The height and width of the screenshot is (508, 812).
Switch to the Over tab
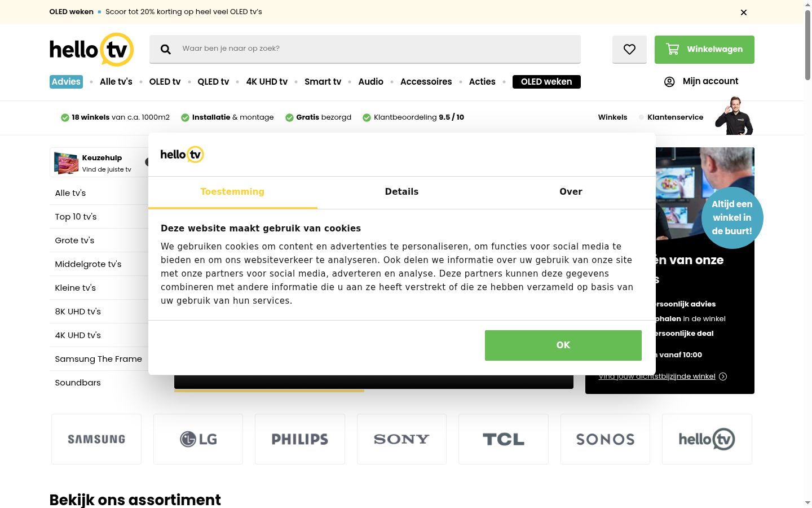click(571, 192)
